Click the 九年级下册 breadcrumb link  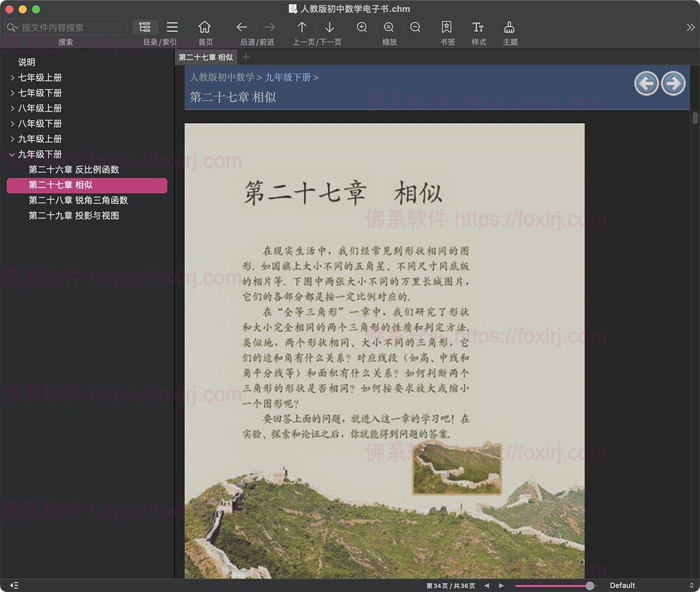click(288, 77)
